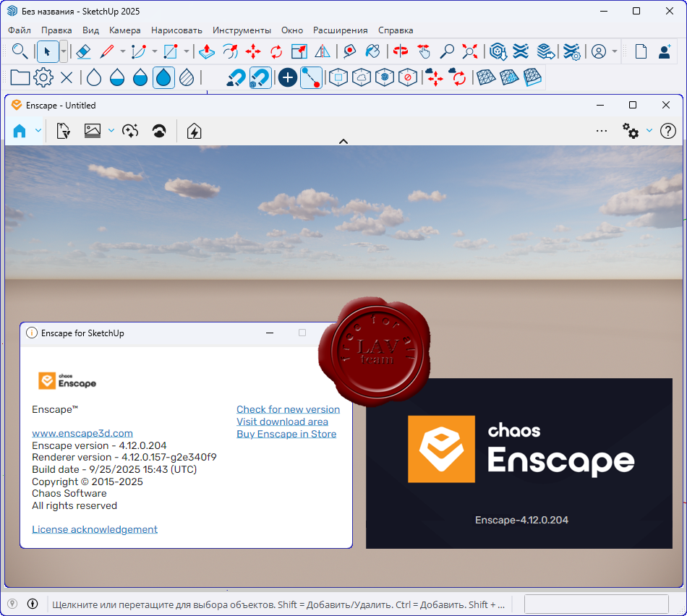
Task: Activate the Push/Pull tool
Action: pos(207,51)
